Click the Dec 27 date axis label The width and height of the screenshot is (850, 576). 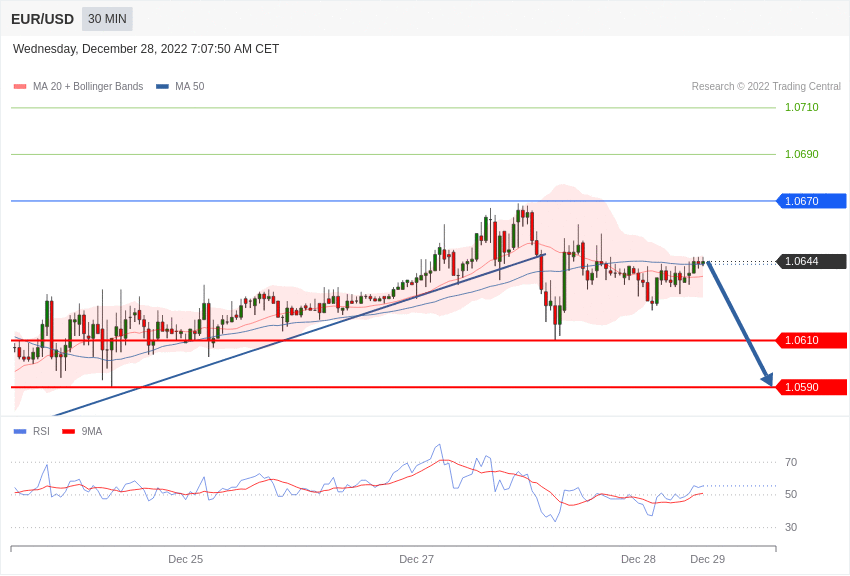pos(416,559)
